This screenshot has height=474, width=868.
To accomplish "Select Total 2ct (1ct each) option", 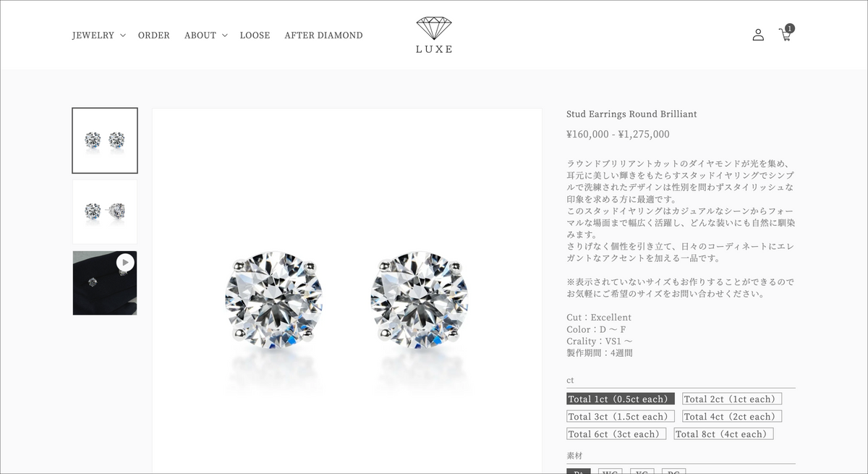I will [732, 399].
